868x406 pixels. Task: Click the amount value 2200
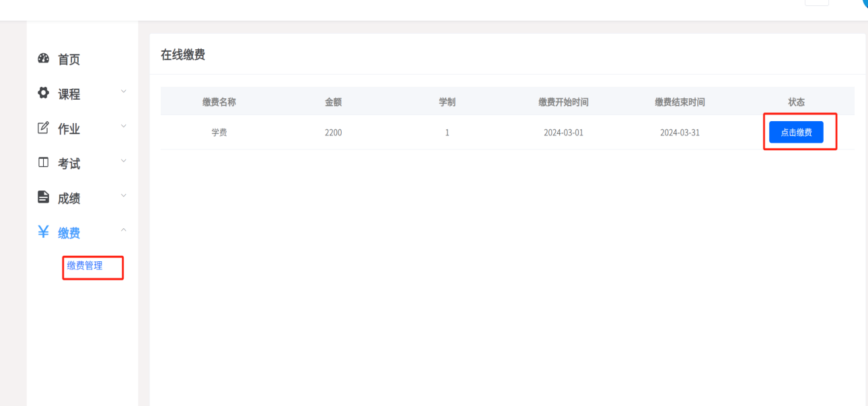(x=333, y=133)
